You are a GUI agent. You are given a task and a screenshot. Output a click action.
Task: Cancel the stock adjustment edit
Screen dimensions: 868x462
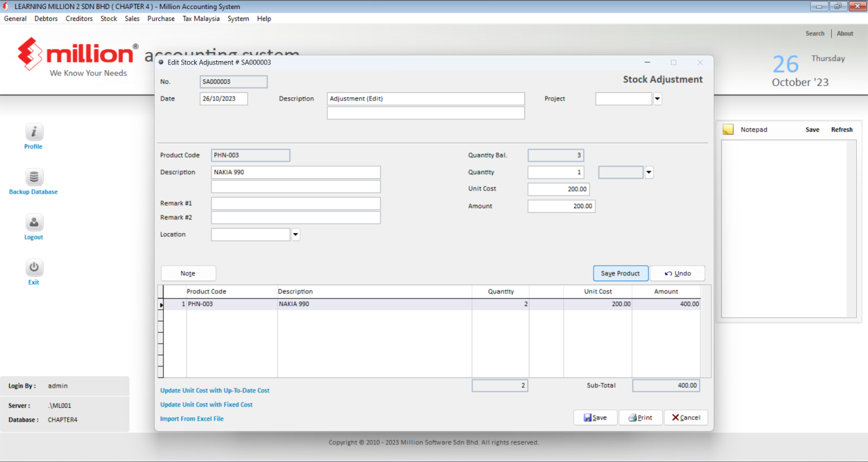(685, 417)
